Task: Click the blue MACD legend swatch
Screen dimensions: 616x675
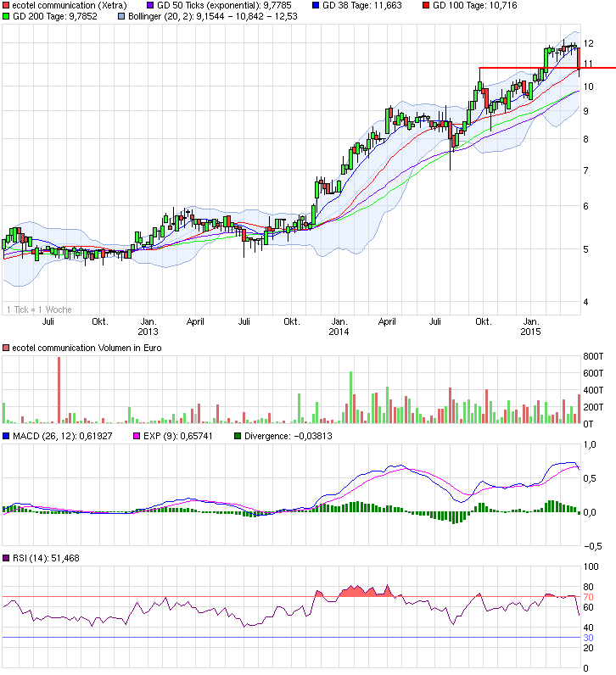Action: point(6,436)
